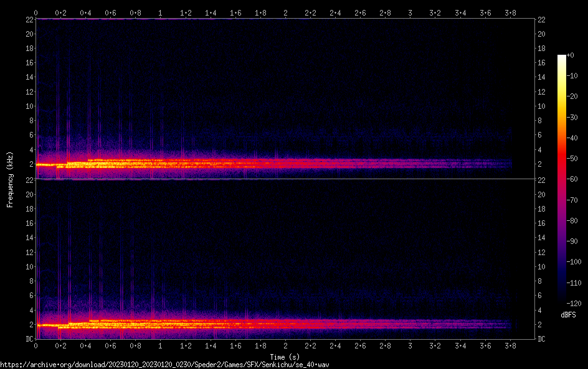The width and height of the screenshot is (588, 369).
Task: Click the 'Time (s)' axis label
Action: [x=285, y=357]
